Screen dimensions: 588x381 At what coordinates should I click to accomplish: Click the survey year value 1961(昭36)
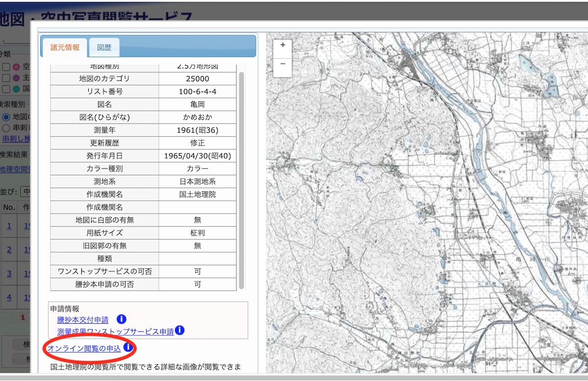(x=197, y=130)
